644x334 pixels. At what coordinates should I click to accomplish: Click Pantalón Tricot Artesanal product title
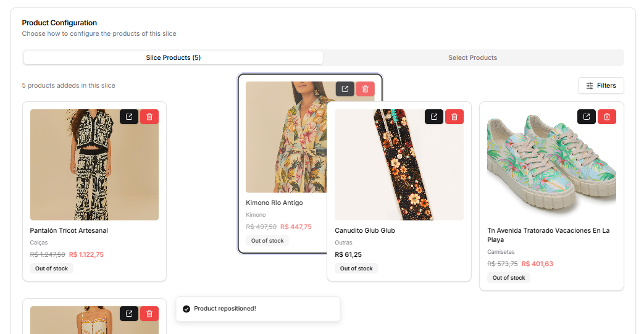[x=69, y=230]
